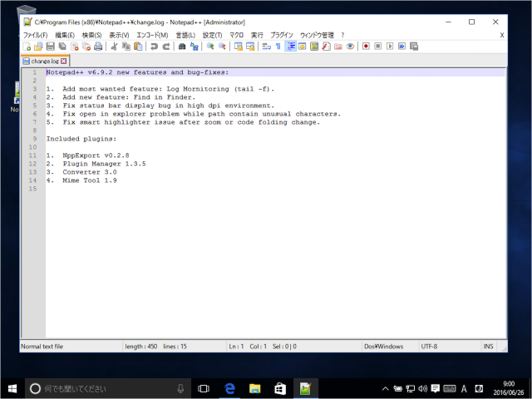Close document via menu bar X
Image resolution: width=532 pixels, height=399 pixels.
[x=502, y=35]
